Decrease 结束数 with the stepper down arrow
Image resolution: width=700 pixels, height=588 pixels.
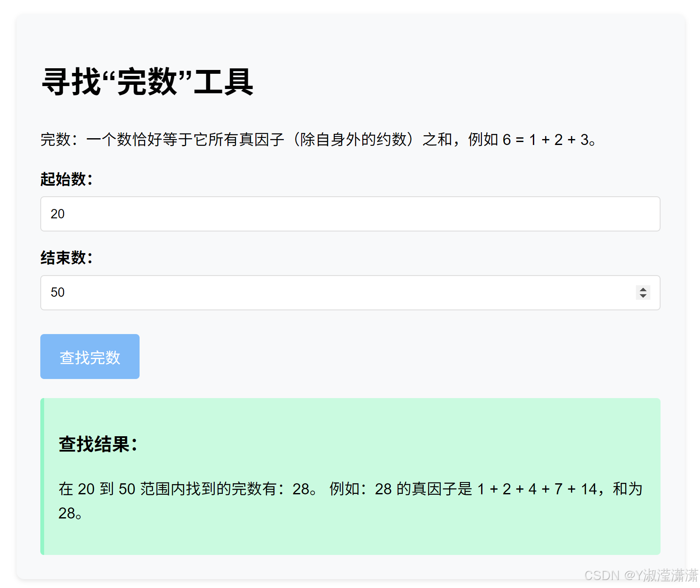[643, 296]
